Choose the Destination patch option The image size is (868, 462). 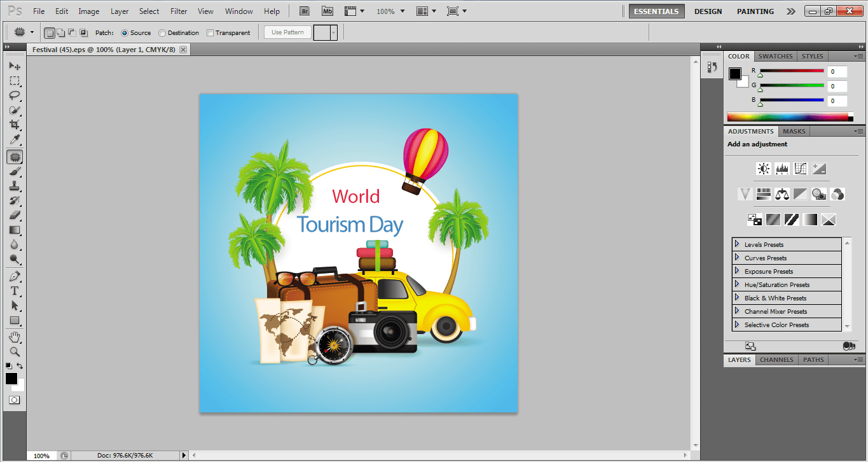coord(162,33)
